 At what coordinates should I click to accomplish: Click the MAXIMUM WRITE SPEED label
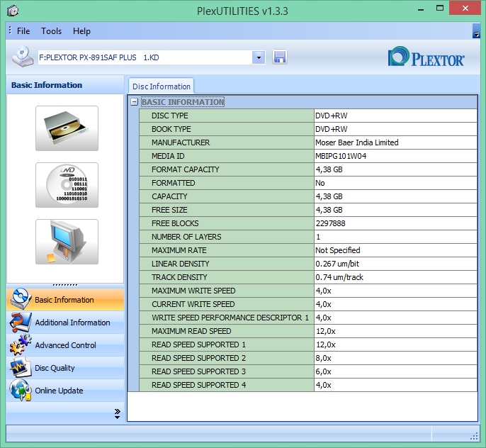coord(193,291)
